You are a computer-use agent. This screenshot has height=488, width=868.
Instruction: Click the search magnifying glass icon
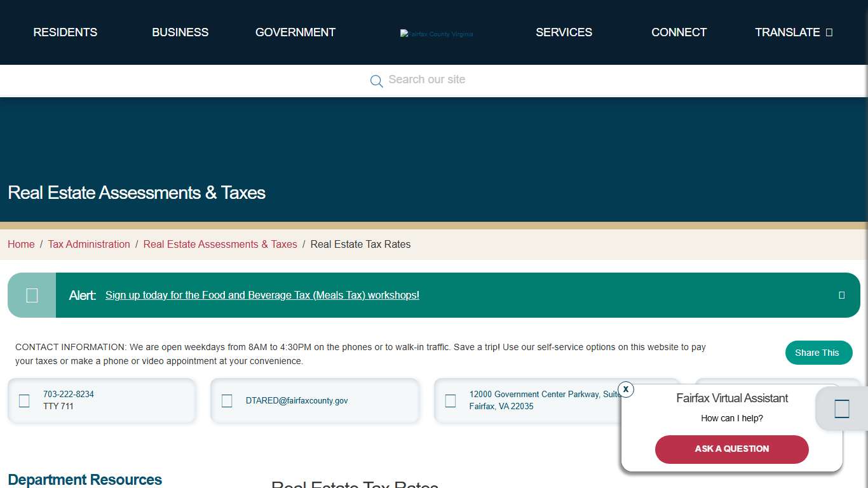click(376, 81)
